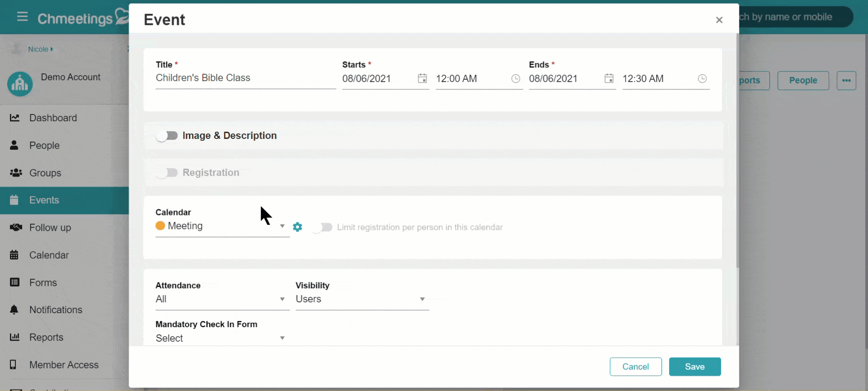Click the Notifications bell icon
868x391 pixels.
click(14, 310)
